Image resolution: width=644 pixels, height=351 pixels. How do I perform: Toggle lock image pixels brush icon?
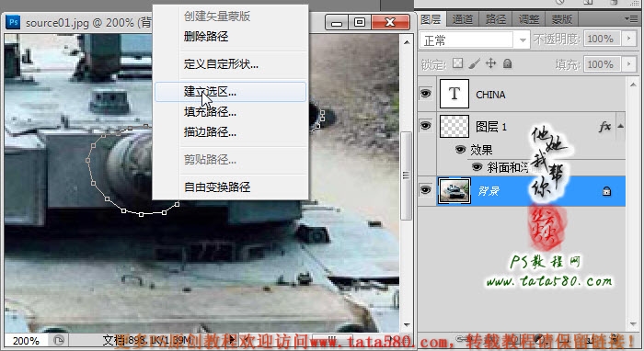click(474, 63)
